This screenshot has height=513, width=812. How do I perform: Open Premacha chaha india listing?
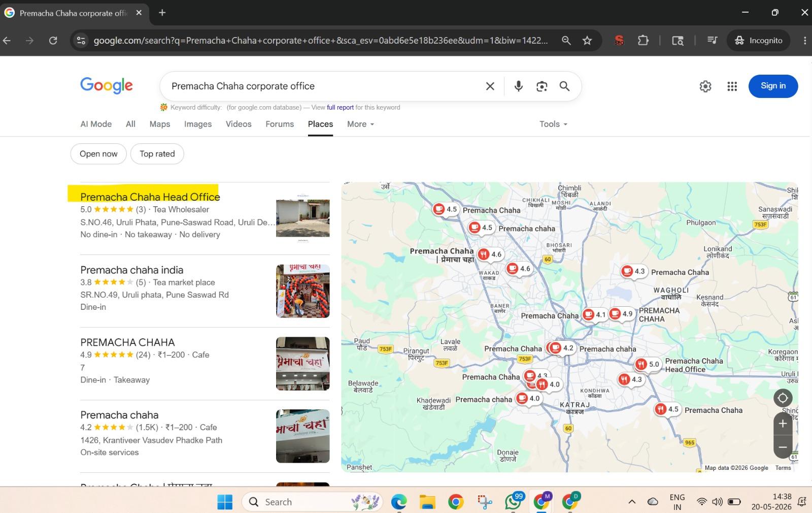click(x=131, y=270)
